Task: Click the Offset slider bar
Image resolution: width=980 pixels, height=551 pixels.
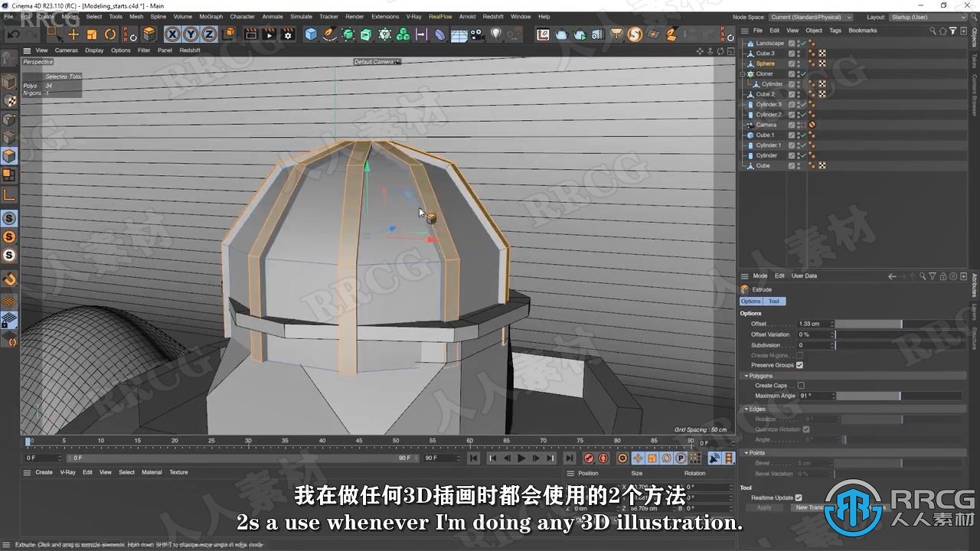Action: tap(899, 324)
